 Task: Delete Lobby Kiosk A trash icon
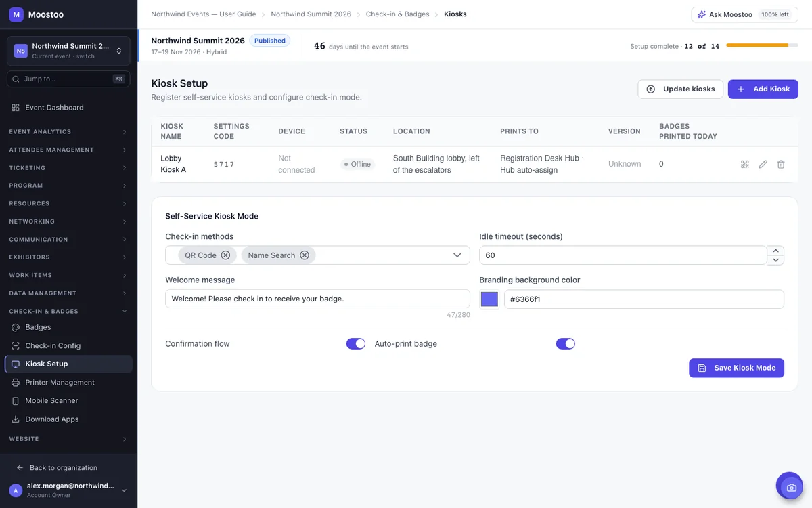[x=781, y=164]
